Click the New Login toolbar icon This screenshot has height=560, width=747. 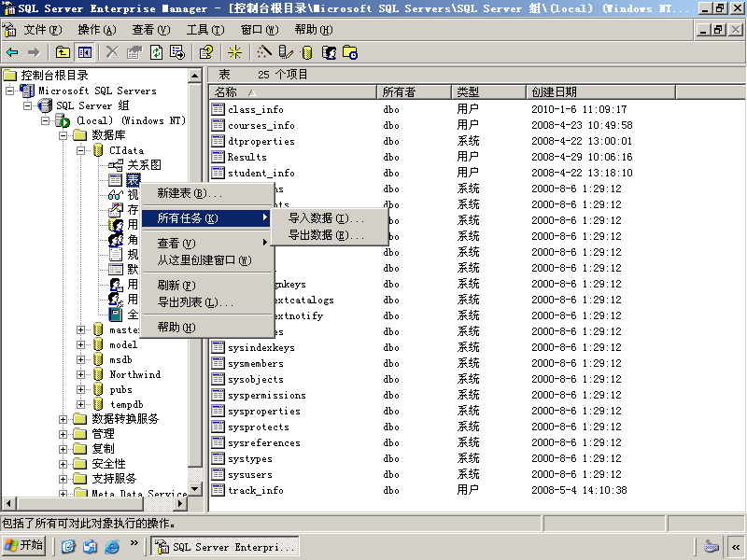pos(329,52)
